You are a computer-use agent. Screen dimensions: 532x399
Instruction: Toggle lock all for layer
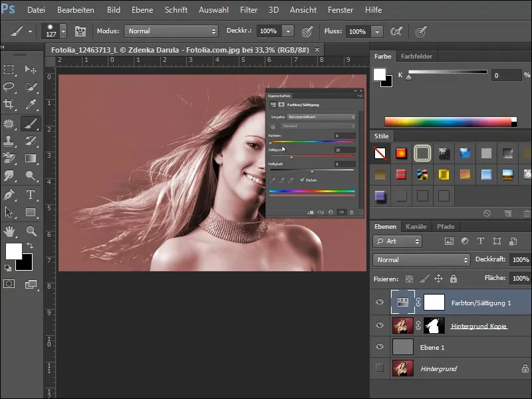click(x=454, y=279)
